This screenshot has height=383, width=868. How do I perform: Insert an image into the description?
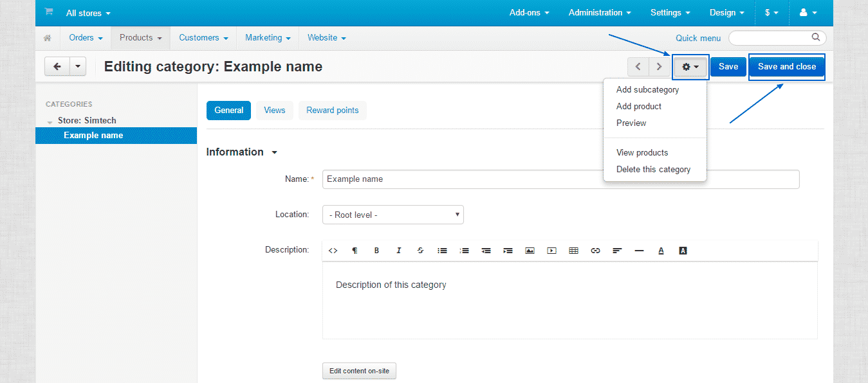pos(530,251)
